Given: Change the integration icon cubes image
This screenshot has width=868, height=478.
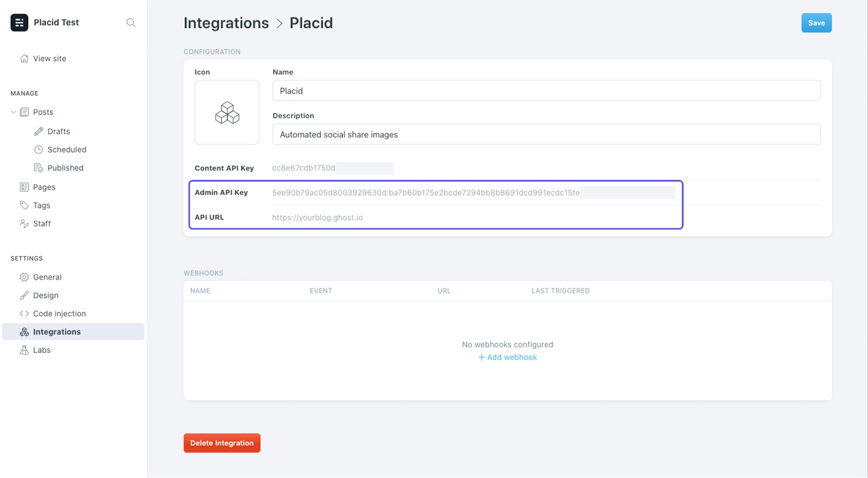Looking at the screenshot, I should (227, 112).
